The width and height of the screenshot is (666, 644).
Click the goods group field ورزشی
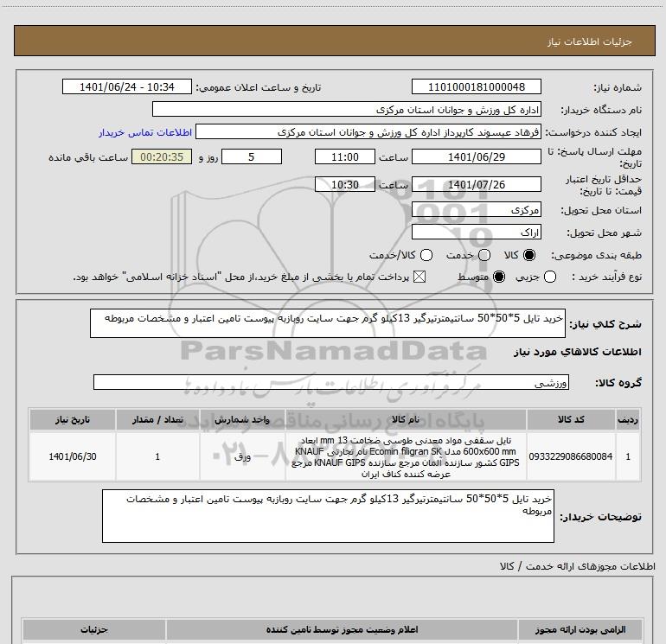click(331, 382)
